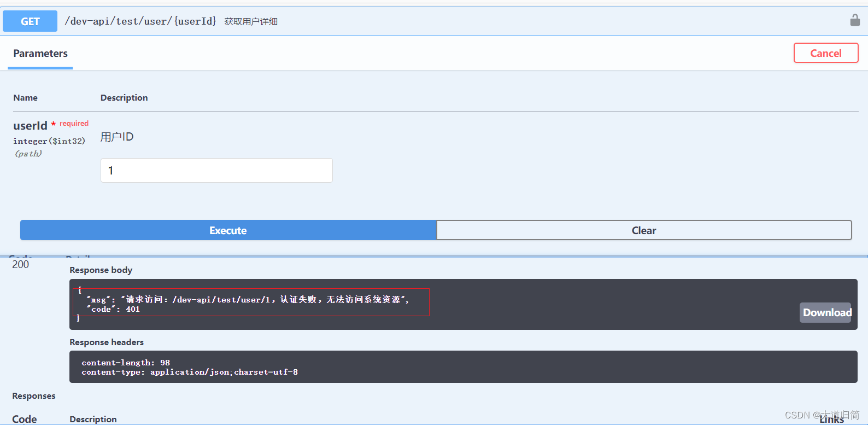Select the Parameters tab

(x=40, y=54)
